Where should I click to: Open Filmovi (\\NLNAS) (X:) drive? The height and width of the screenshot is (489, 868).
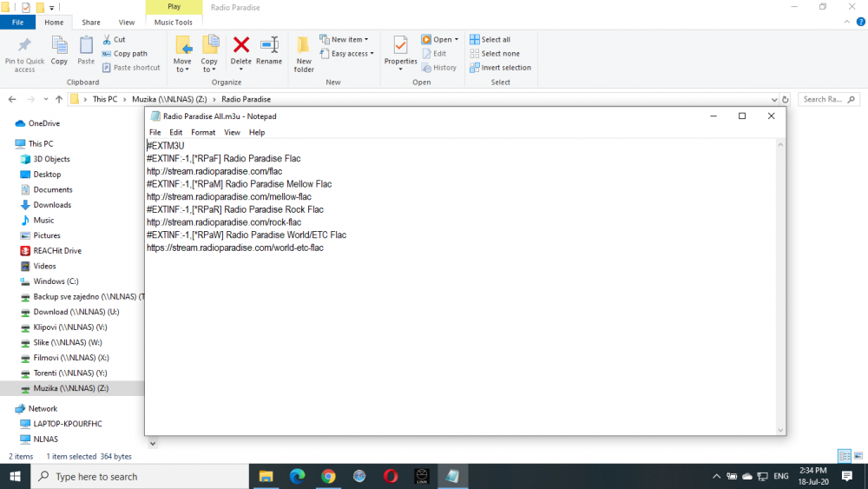[65, 358]
